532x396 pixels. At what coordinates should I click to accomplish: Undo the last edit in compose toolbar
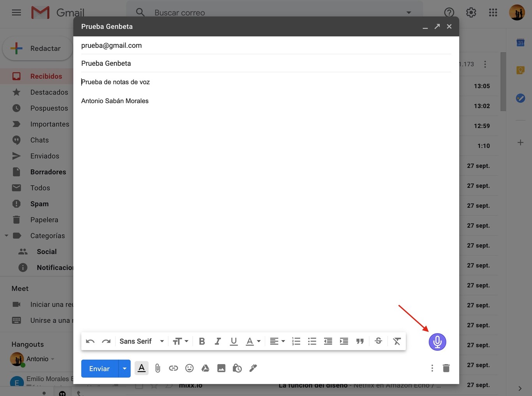click(90, 341)
